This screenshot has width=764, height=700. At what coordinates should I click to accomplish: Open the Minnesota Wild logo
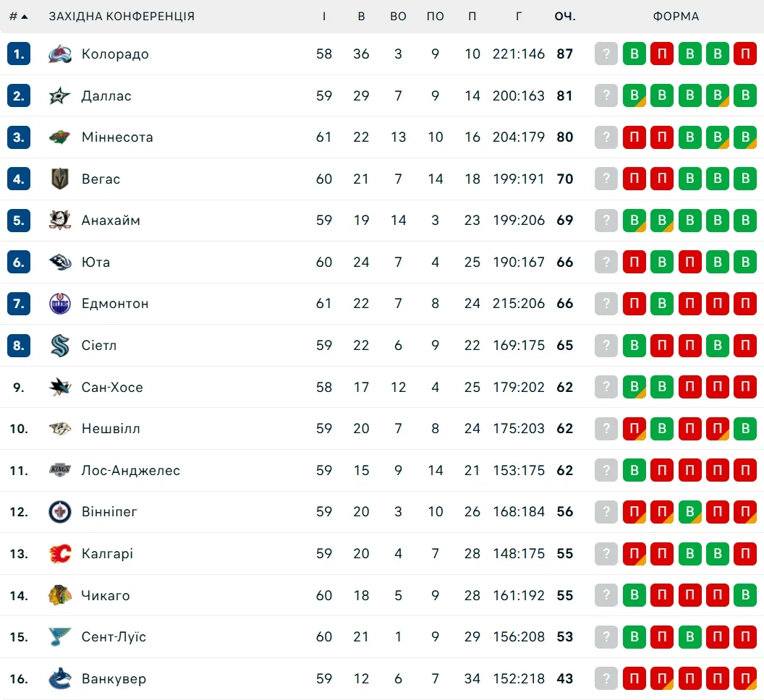pyautogui.click(x=60, y=137)
